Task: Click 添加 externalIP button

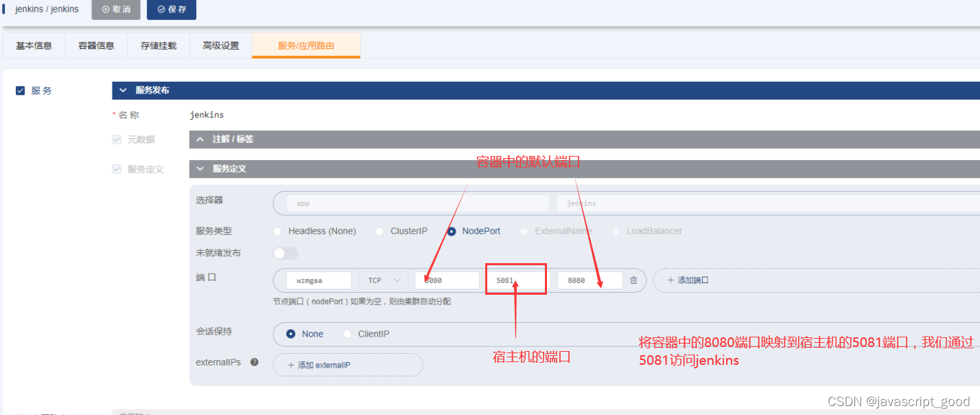Action: (x=348, y=365)
